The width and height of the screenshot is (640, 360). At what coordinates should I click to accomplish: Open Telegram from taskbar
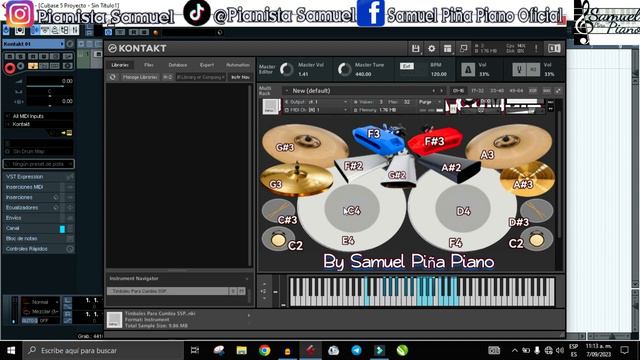point(356,350)
